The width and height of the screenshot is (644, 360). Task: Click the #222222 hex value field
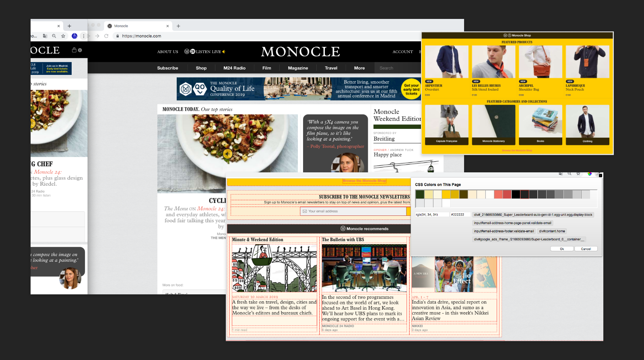460,215
